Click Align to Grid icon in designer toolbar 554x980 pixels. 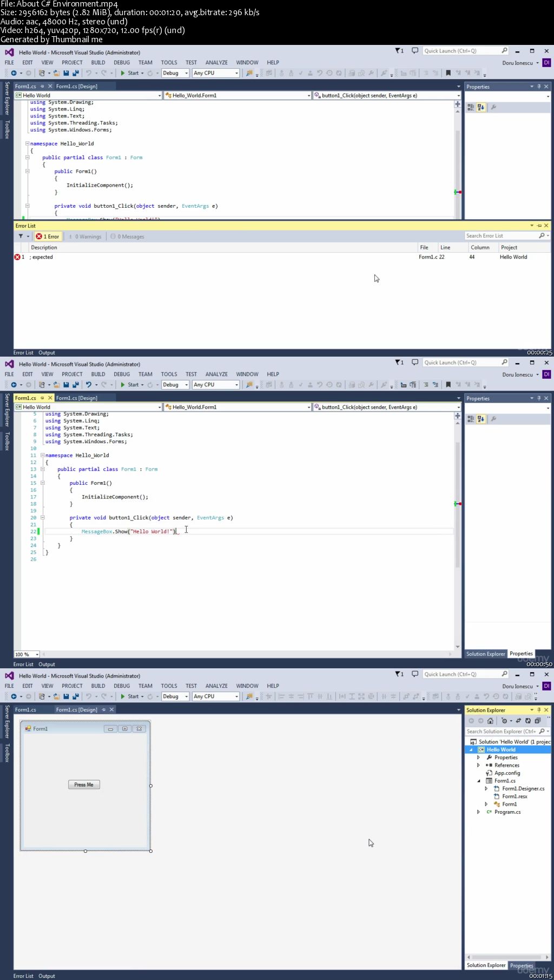pyautogui.click(x=269, y=696)
